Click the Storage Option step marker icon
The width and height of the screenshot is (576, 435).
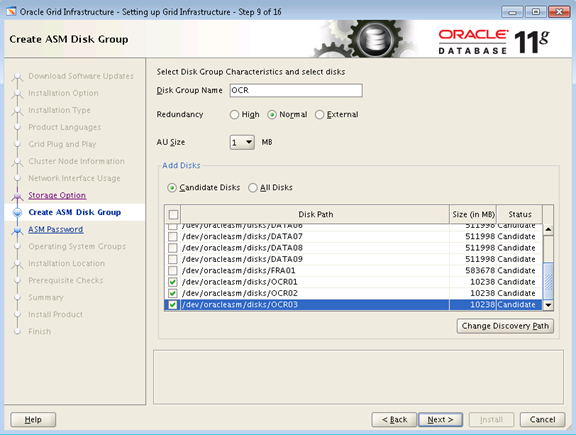click(17, 195)
